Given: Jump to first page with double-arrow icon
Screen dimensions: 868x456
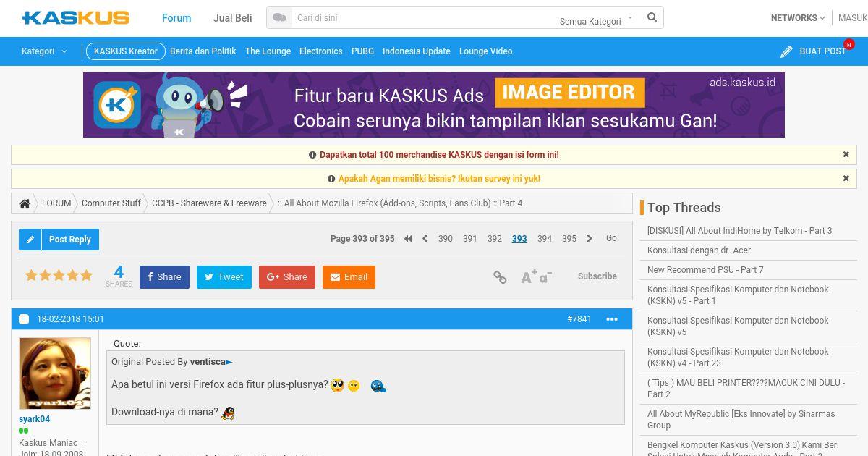Looking at the screenshot, I should click(408, 239).
